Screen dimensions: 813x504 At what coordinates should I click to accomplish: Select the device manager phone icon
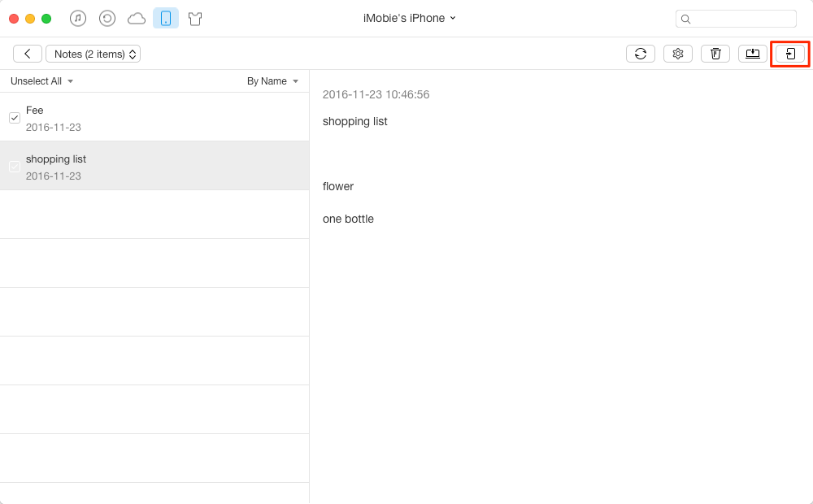tap(166, 18)
